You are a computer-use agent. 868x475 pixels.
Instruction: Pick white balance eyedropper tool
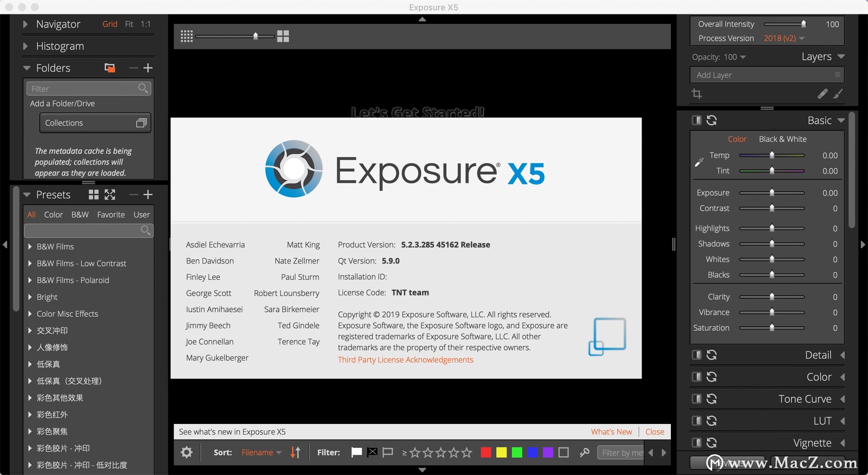point(699,162)
